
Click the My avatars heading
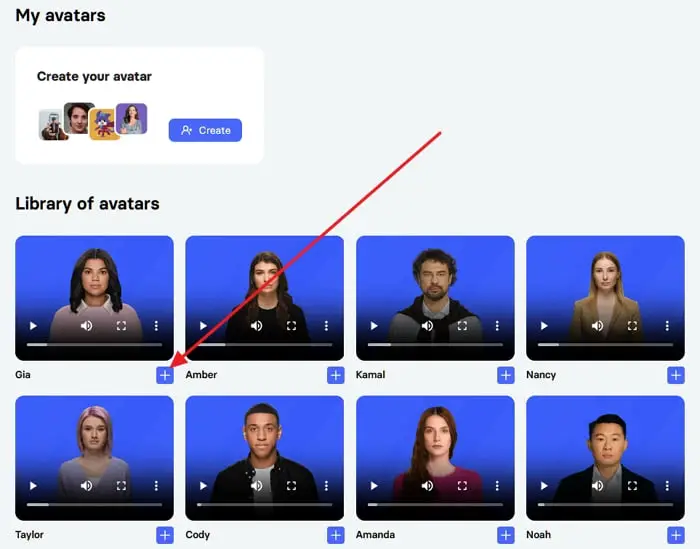[61, 16]
